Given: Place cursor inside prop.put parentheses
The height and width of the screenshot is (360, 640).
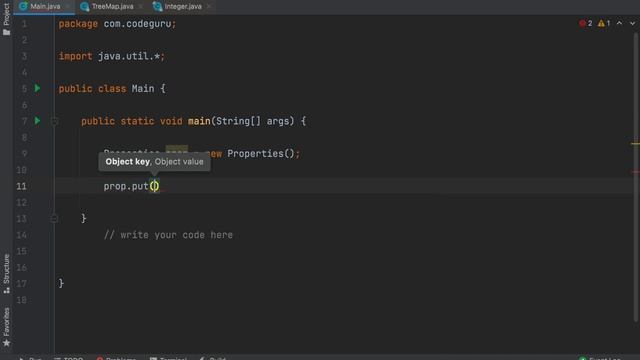Looking at the screenshot, I should pyautogui.click(x=155, y=186).
